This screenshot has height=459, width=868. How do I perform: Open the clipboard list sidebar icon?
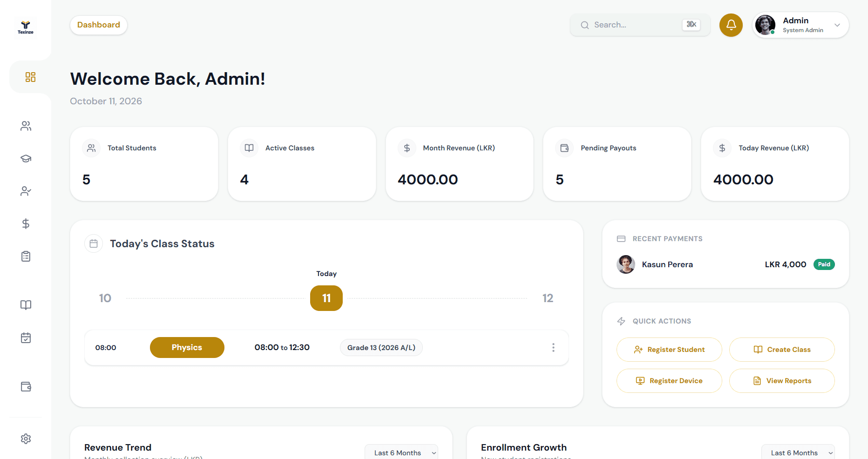pyautogui.click(x=26, y=256)
